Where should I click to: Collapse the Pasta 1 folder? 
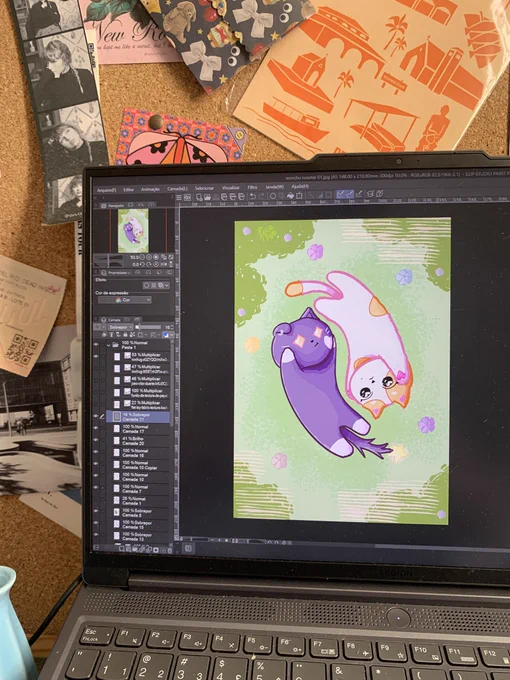point(108,345)
